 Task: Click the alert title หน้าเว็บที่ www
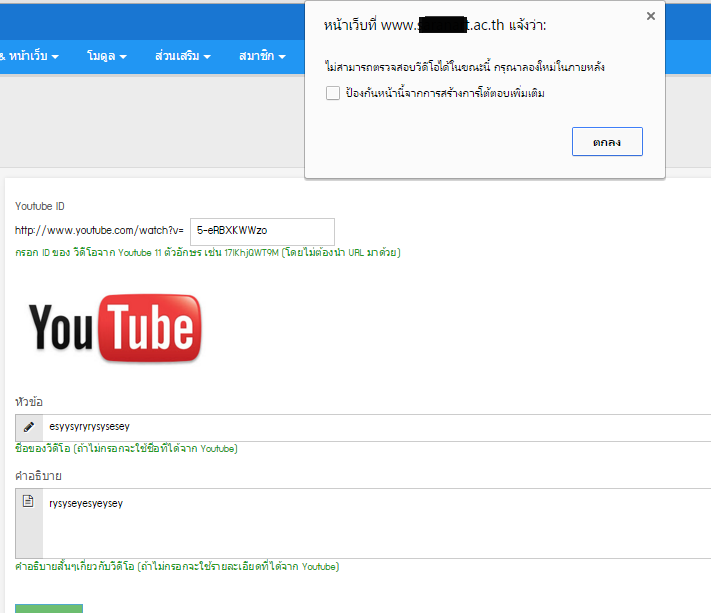435,25
